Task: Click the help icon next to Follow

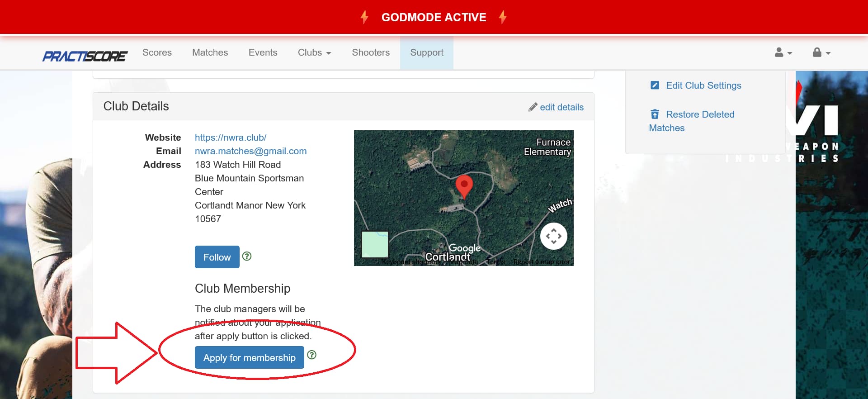Action: [x=247, y=256]
